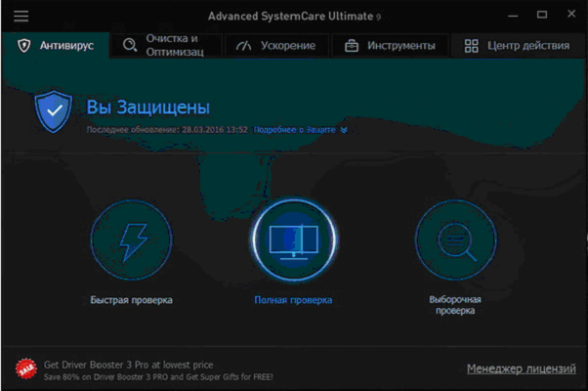Minimize the Advanced SystemCare window
The image size is (588, 391).
(513, 16)
